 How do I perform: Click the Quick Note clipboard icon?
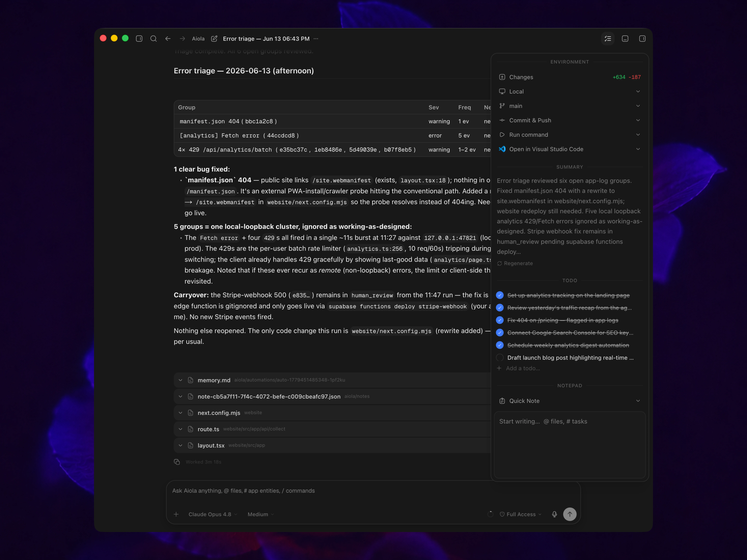[x=502, y=401]
